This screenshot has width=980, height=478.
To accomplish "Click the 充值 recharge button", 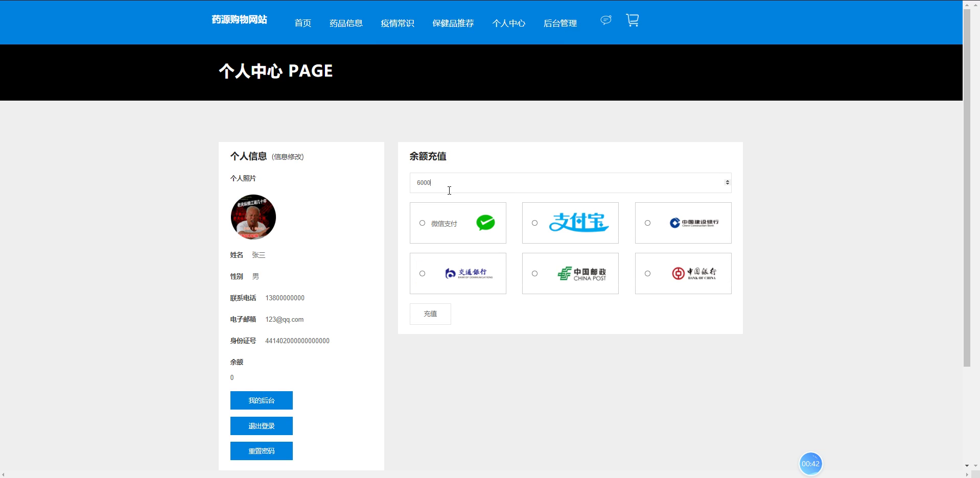I will (430, 314).
